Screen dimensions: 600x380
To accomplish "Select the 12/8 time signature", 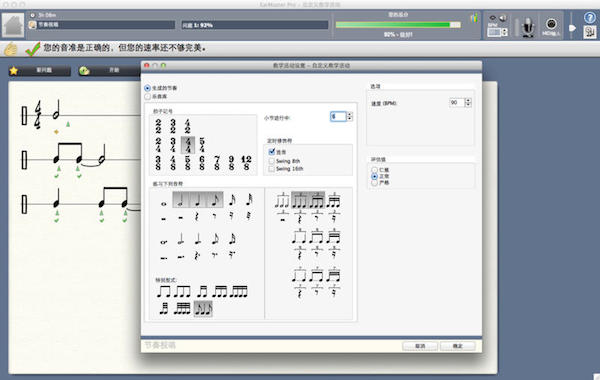I will coord(246,163).
